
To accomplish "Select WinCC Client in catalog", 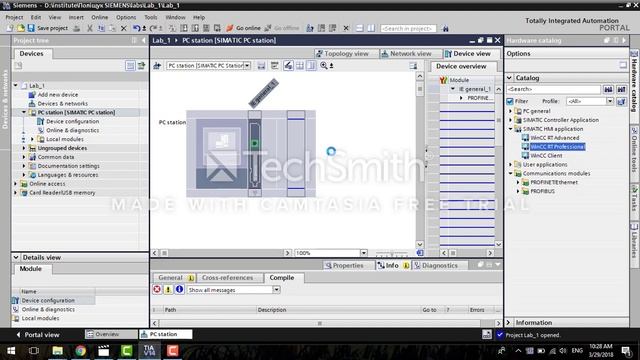I will [546, 156].
